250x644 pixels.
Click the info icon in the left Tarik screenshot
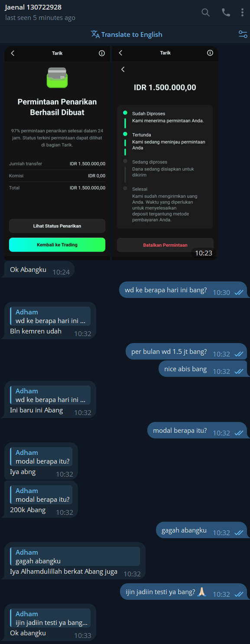102,53
